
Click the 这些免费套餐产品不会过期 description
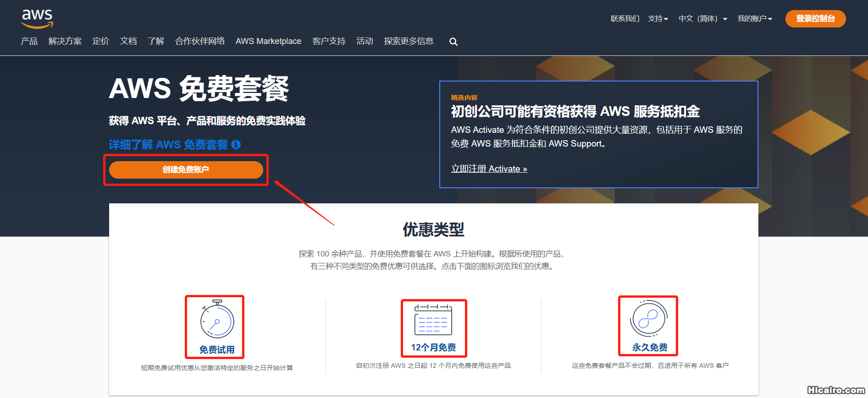pos(650,365)
